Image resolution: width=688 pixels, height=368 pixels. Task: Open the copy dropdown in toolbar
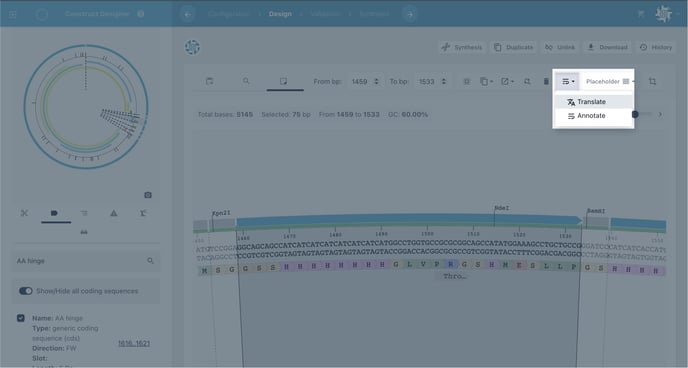(486, 82)
